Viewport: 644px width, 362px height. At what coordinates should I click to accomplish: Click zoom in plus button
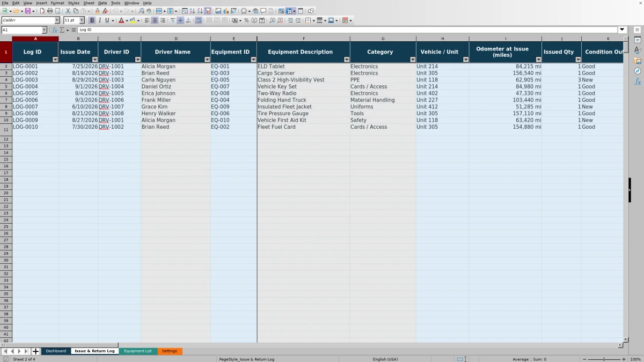(624, 359)
